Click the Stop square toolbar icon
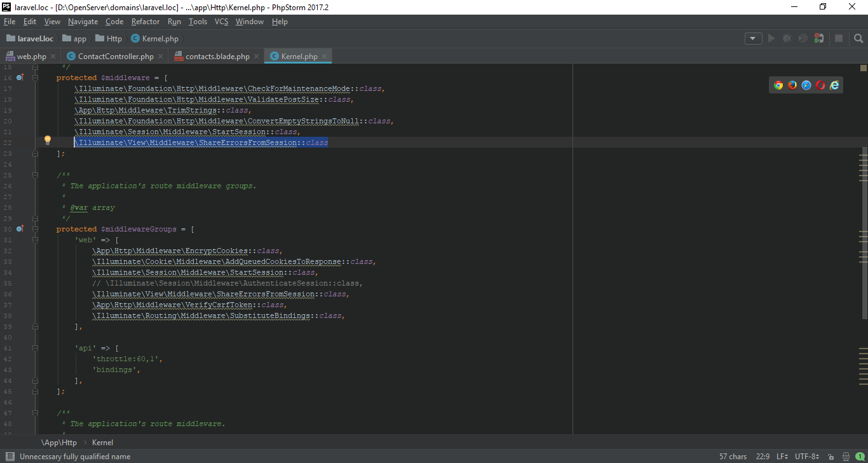The height and width of the screenshot is (463, 868). 839,38
